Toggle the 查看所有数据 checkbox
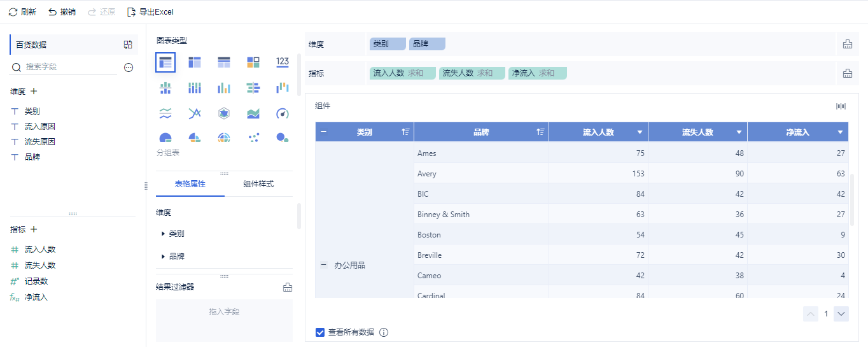 point(320,332)
